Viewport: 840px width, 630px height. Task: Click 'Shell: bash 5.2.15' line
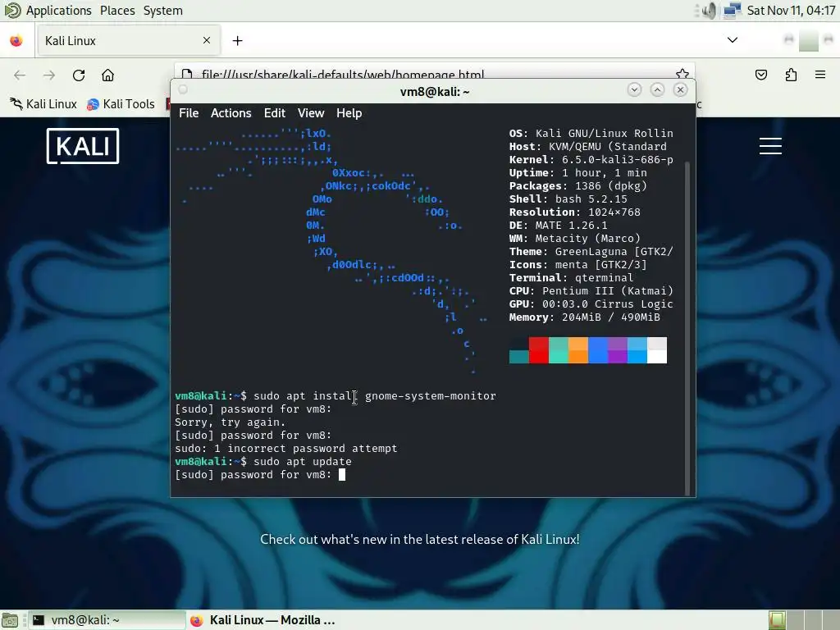(568, 199)
